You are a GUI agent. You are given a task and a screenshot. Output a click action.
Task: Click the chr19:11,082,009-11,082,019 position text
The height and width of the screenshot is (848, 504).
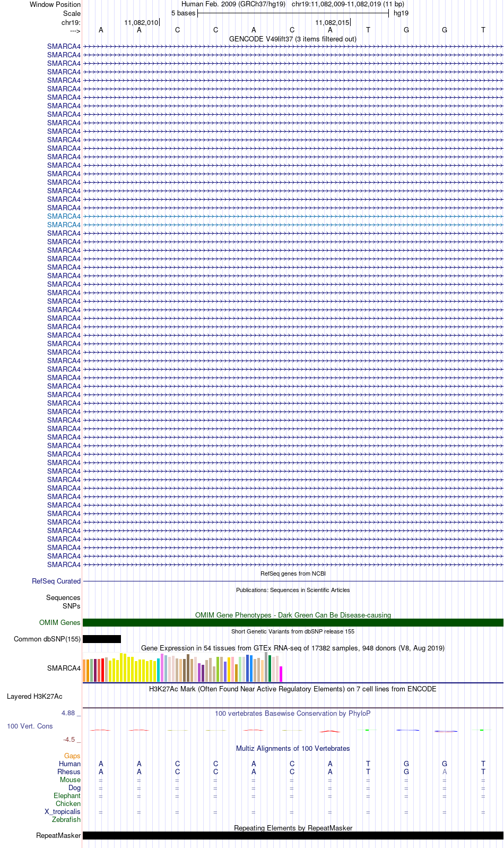coord(348,4)
